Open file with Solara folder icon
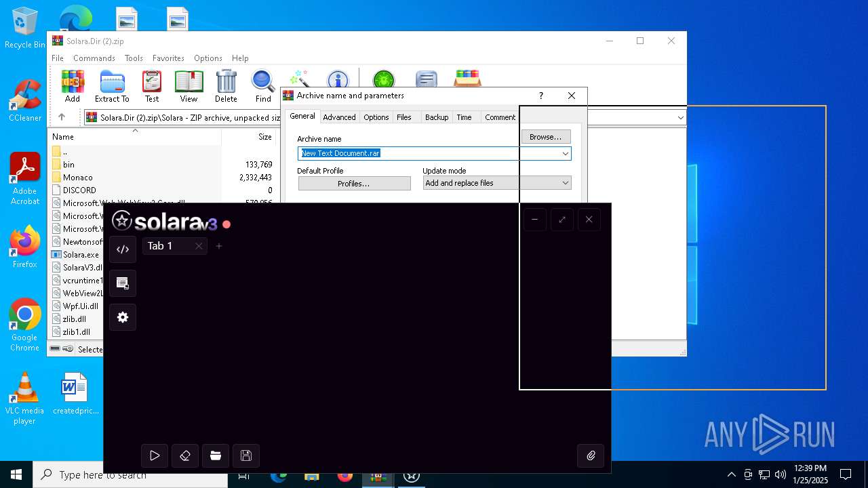The height and width of the screenshot is (488, 868). coord(216,456)
